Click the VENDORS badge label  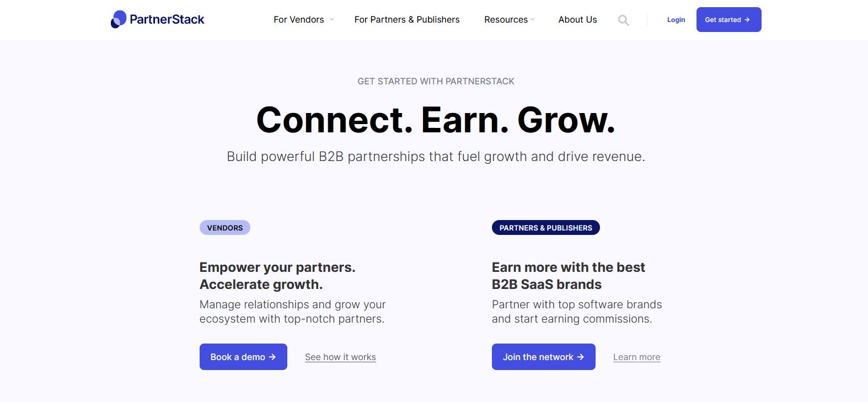(x=225, y=228)
